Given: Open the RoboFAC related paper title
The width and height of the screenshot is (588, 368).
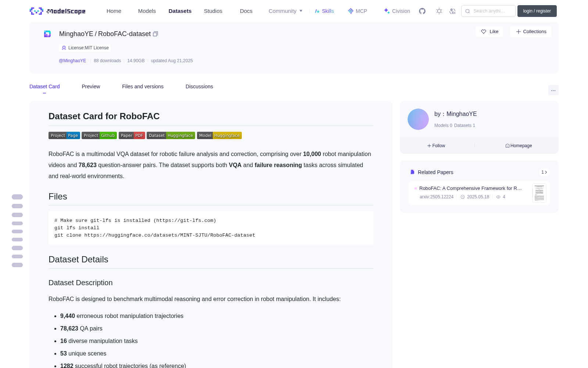Looking at the screenshot, I should click(x=470, y=188).
